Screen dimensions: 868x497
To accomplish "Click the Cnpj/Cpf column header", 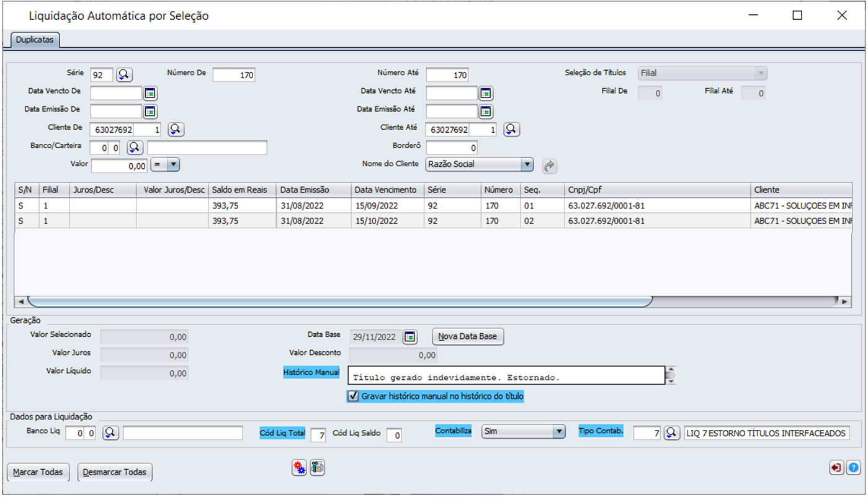I will tap(657, 190).
